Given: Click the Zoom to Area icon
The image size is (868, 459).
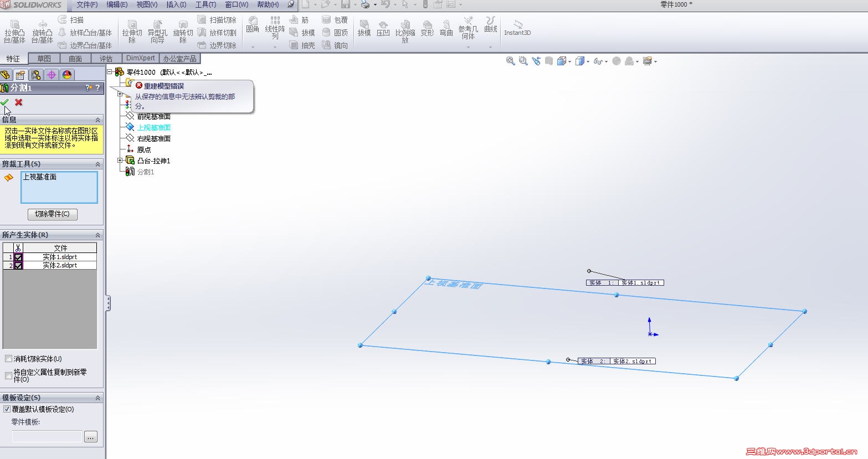Looking at the screenshot, I should point(523,61).
